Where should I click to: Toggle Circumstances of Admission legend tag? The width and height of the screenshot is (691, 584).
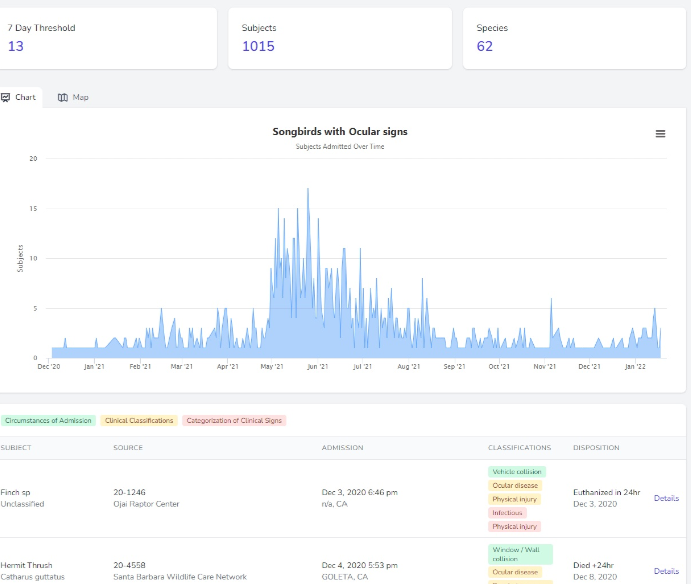[x=48, y=420]
